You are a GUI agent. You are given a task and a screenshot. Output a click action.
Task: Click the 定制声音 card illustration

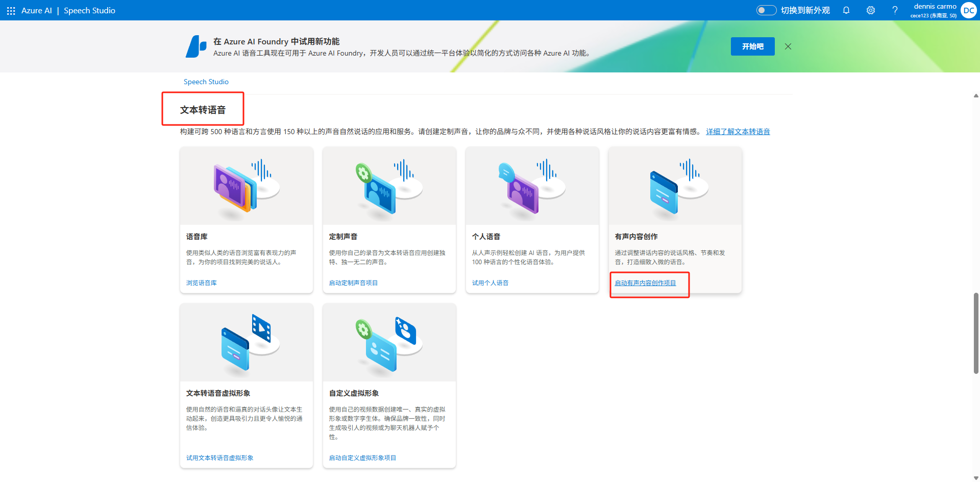(x=389, y=186)
